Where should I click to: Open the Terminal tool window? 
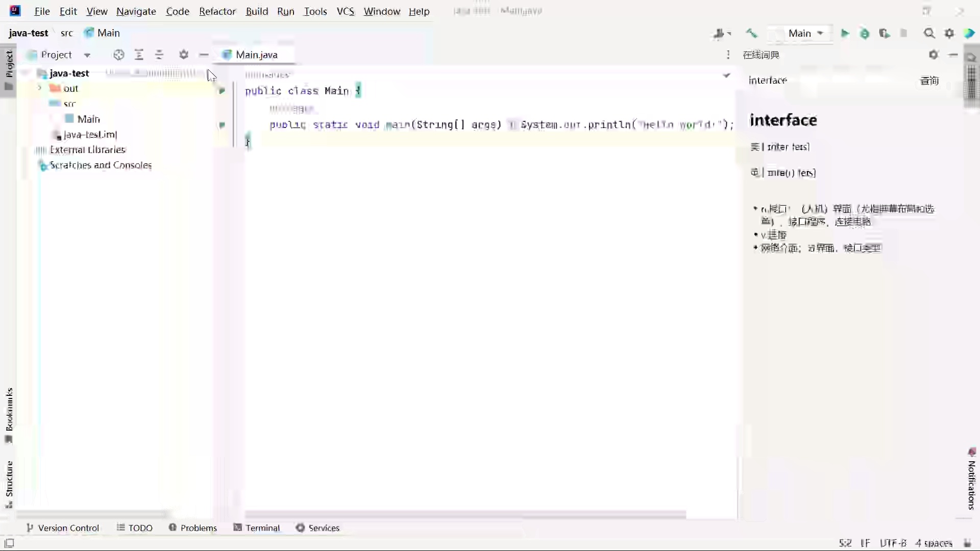click(x=262, y=528)
